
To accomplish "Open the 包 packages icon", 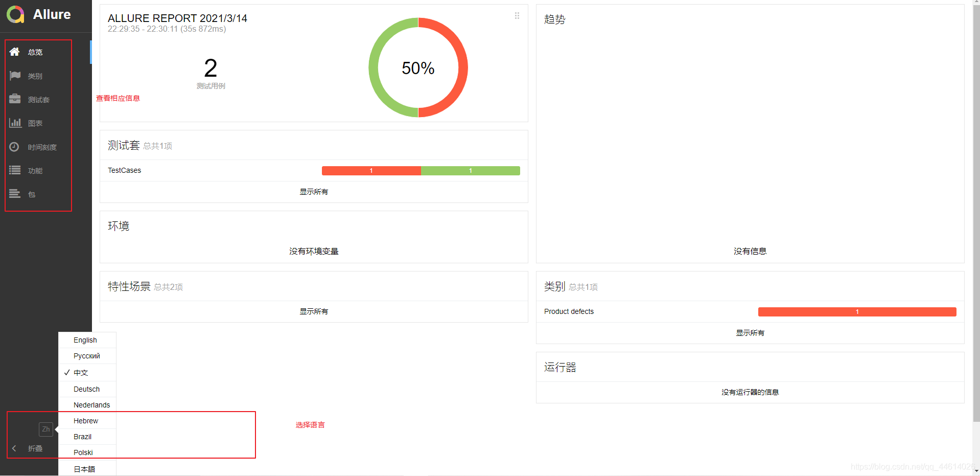I will (15, 194).
